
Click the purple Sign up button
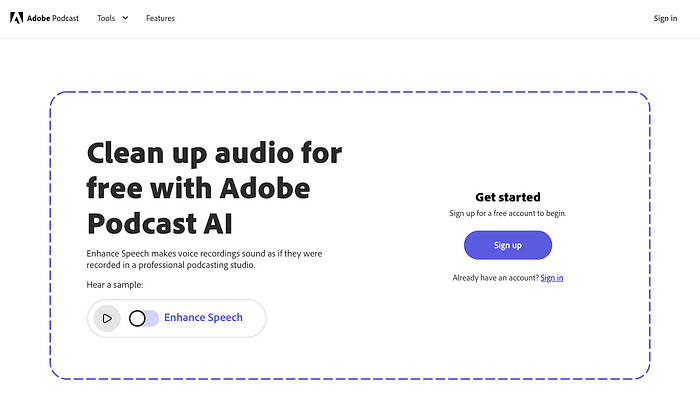coord(508,245)
